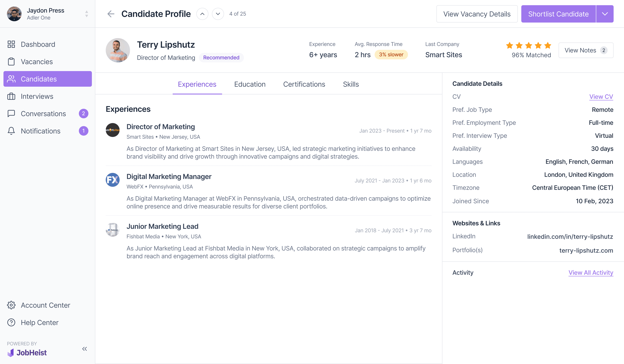Open the Dashboard grid icon
Viewport: 624px width, 364px height.
(11, 44)
